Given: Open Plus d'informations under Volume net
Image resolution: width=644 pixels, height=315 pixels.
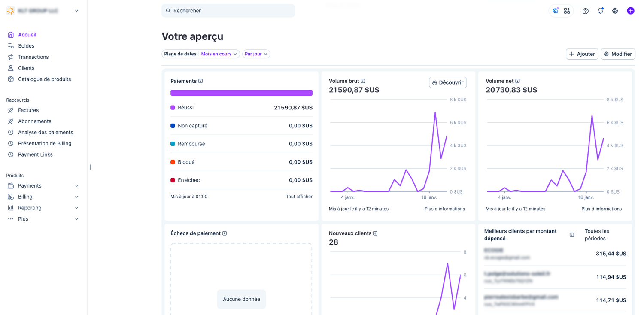Looking at the screenshot, I should tap(601, 209).
